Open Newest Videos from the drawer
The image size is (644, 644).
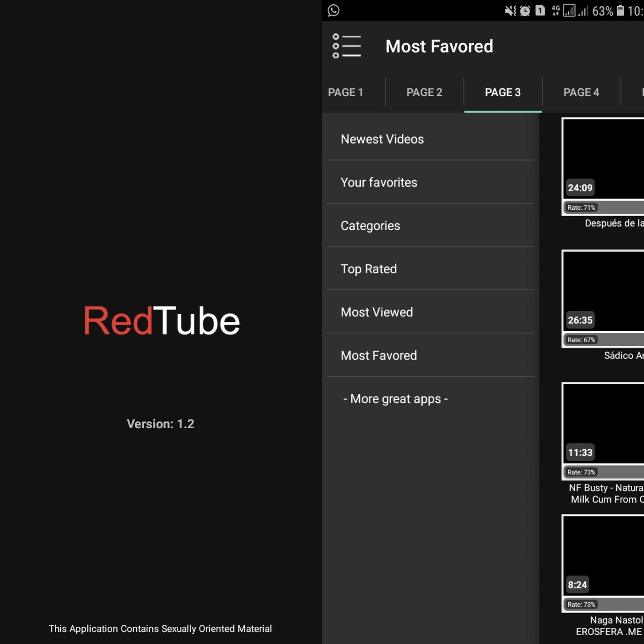(431, 139)
